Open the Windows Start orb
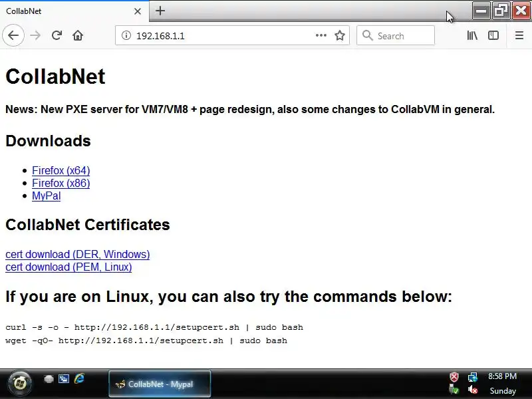Viewport: 532px width, 399px height. coord(20,384)
